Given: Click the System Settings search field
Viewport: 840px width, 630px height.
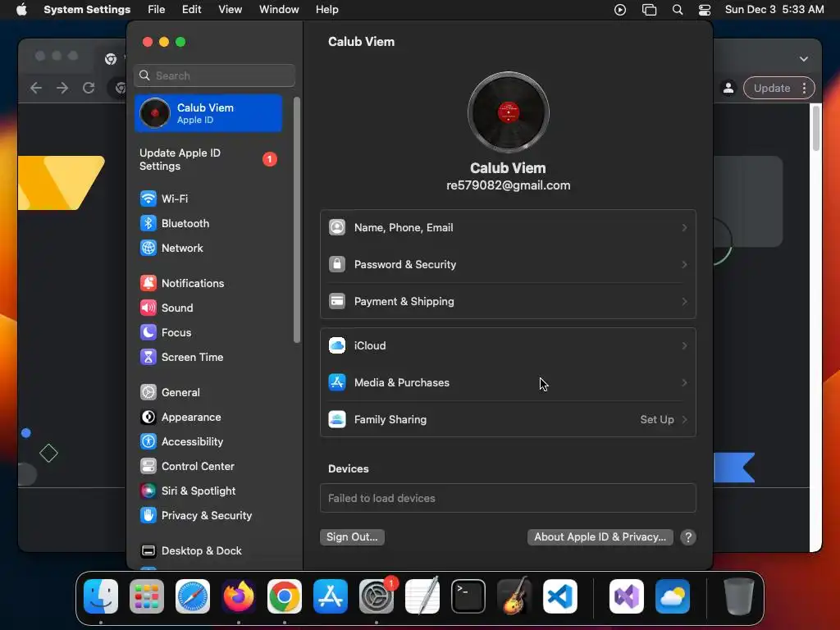Looking at the screenshot, I should 214,75.
